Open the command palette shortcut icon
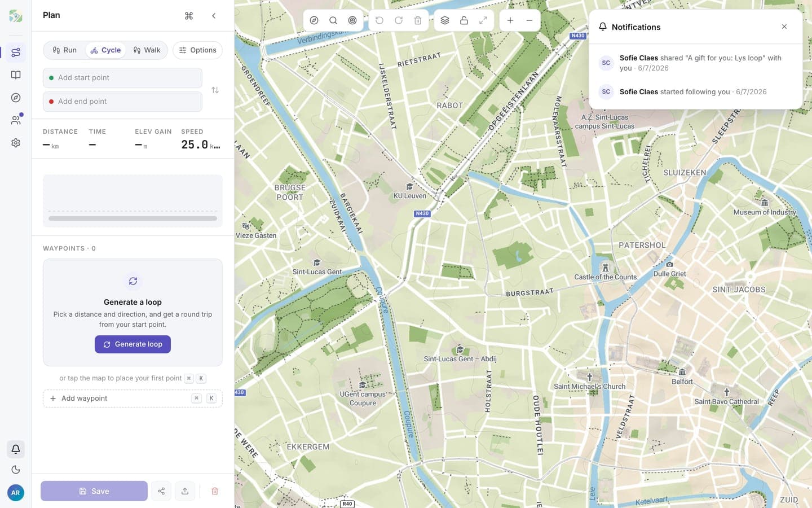812x508 pixels. pos(189,16)
